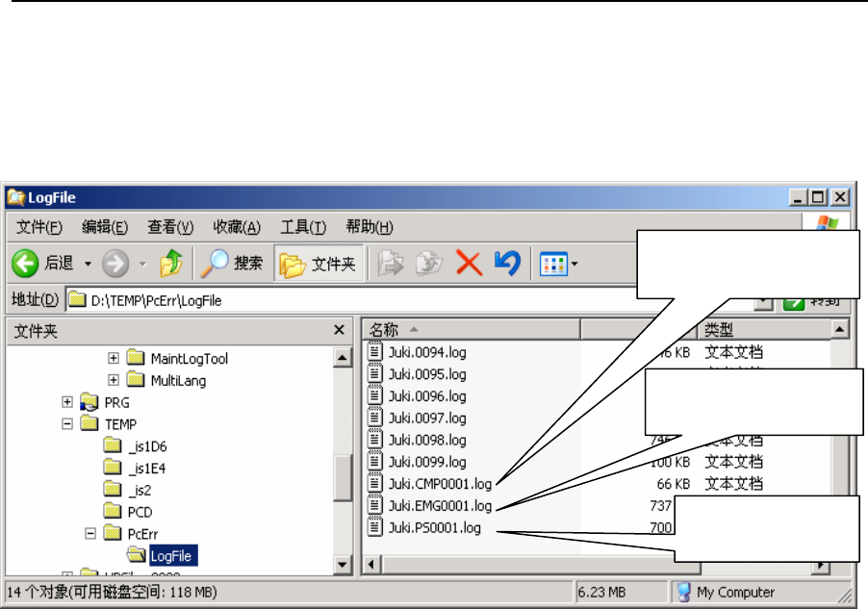Open the Back history dropdown arrow
This screenshot has height=609, width=868.
[x=88, y=264]
